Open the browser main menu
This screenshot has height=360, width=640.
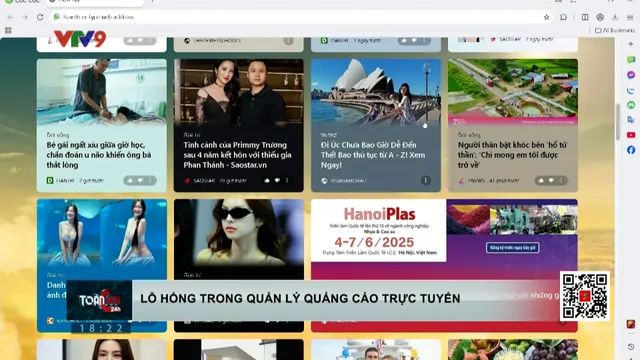(x=630, y=17)
